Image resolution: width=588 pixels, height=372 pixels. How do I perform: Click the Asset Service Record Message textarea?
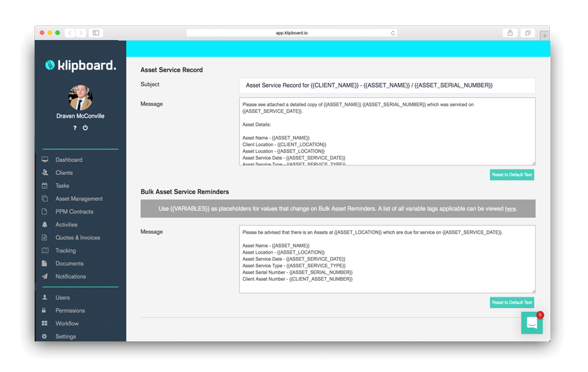pyautogui.click(x=387, y=131)
